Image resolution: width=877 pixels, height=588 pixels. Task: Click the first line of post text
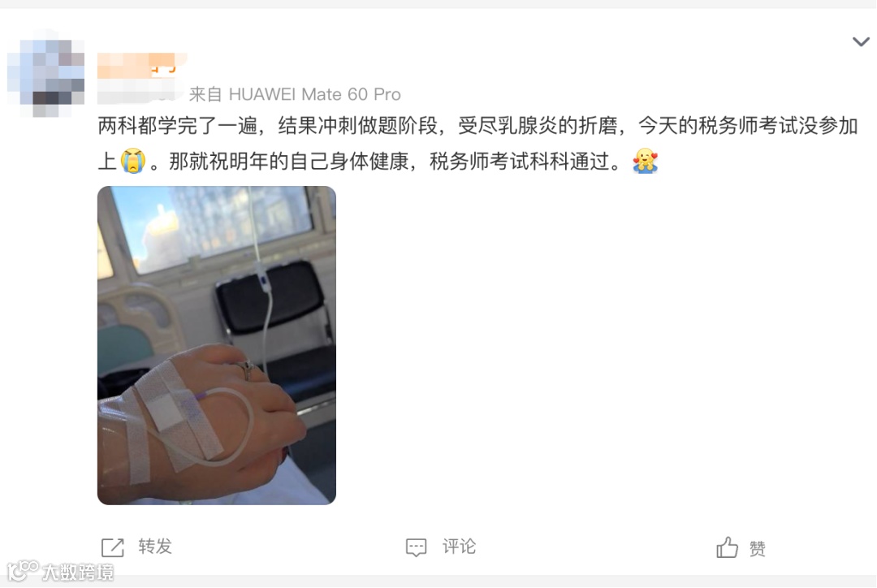tap(477, 126)
